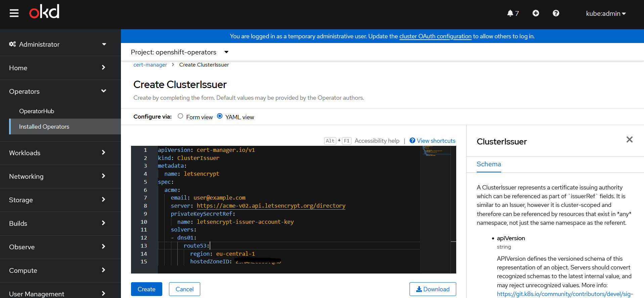The image size is (644, 298).
Task: Open the hamburger navigation menu
Action: coord(14,13)
